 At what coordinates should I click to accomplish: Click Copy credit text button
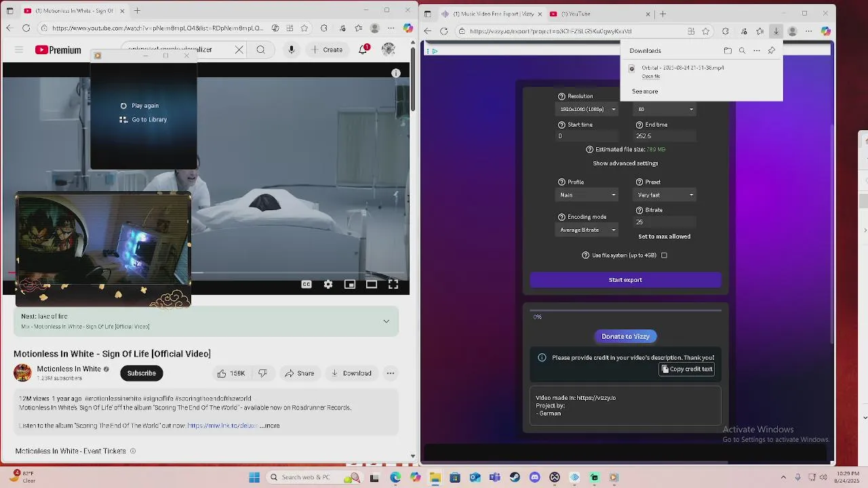pos(686,369)
